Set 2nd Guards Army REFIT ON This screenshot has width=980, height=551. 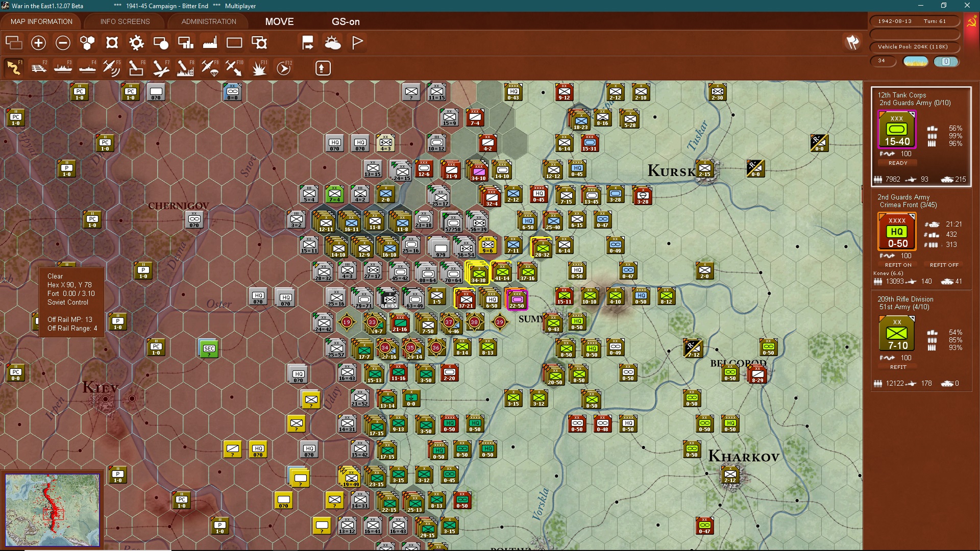coord(898,265)
